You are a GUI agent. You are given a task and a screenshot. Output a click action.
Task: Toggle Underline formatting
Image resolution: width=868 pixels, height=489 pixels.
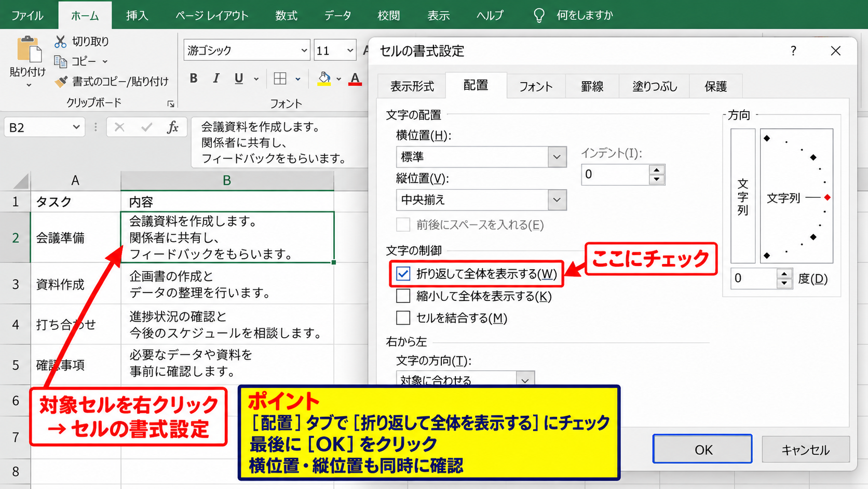pyautogui.click(x=239, y=78)
